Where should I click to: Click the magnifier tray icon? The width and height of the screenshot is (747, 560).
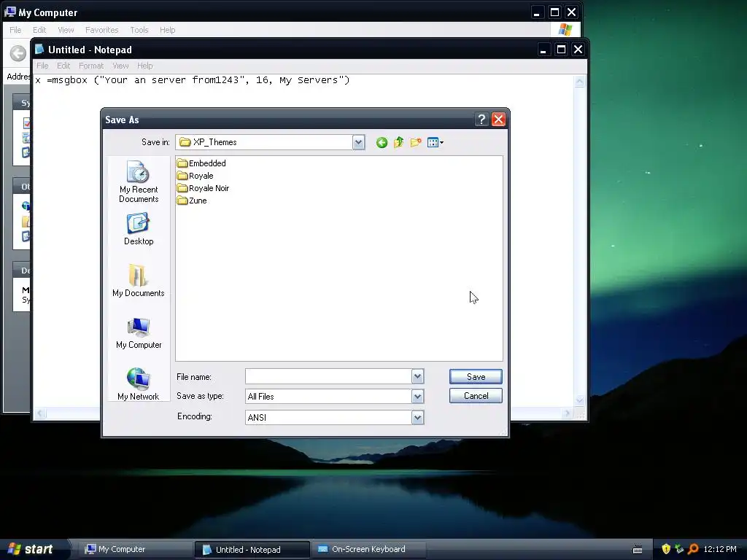(693, 549)
